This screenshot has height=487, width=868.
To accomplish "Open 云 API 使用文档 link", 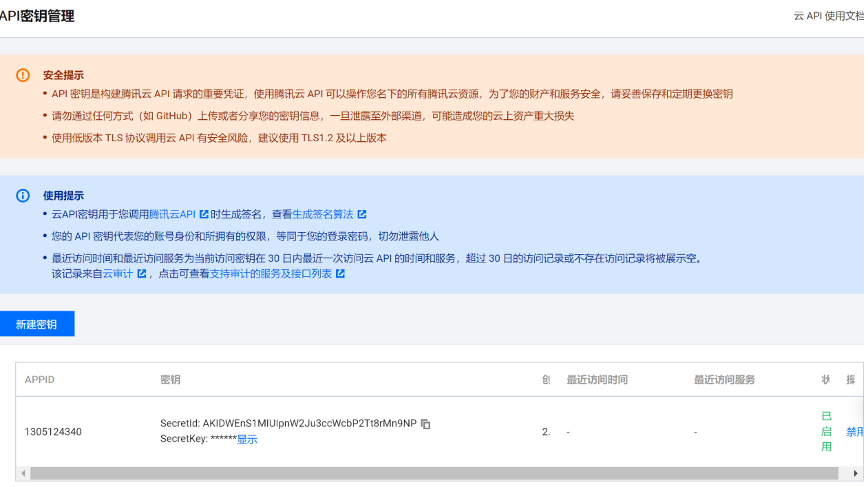I will [x=829, y=16].
